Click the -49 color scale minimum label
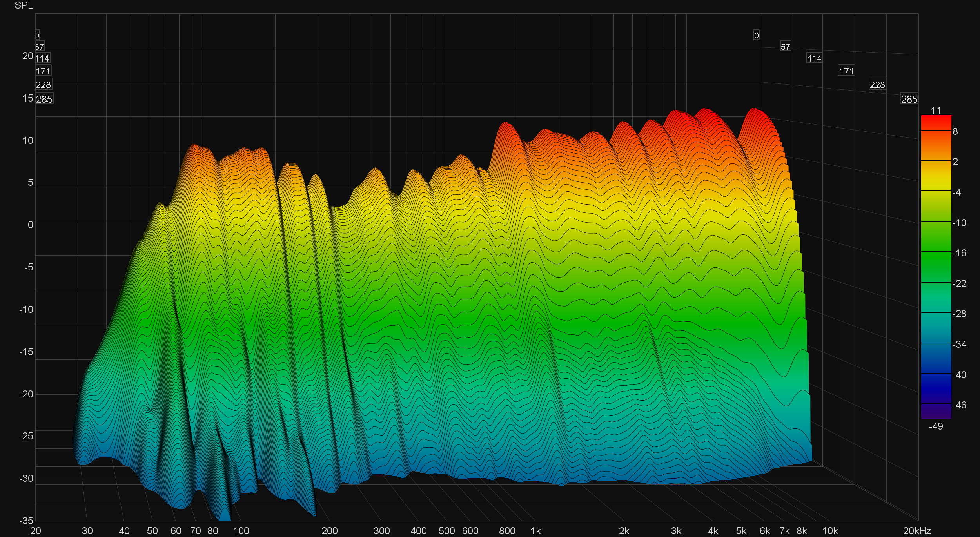The width and height of the screenshot is (980, 537). [936, 426]
